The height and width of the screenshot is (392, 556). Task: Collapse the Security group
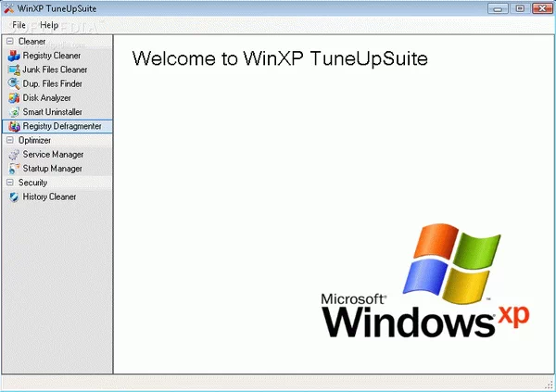pos(10,183)
